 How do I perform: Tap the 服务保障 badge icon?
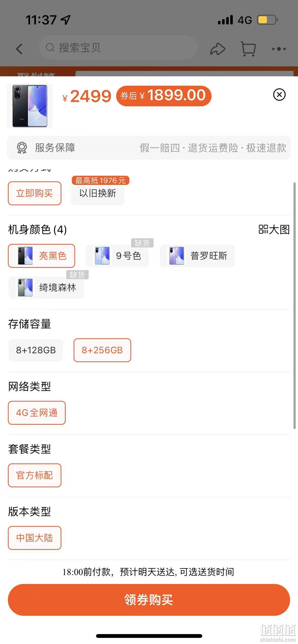(x=22, y=148)
